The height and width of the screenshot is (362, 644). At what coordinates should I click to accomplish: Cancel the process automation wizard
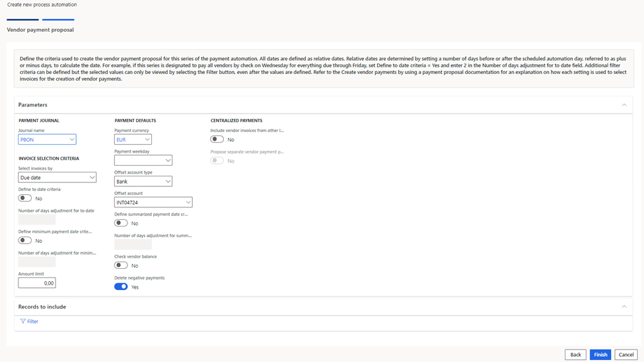click(x=626, y=355)
